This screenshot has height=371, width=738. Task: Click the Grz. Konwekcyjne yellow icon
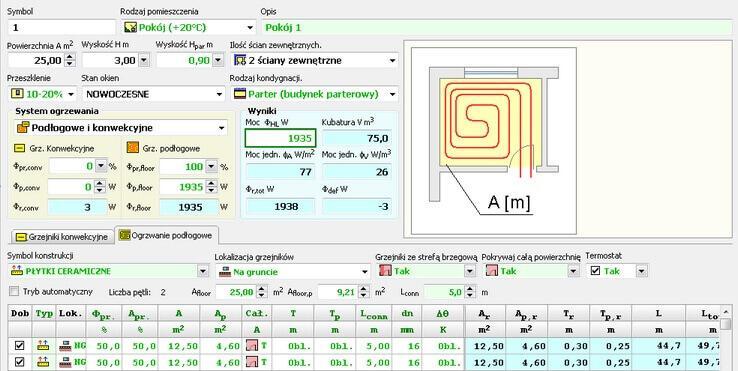pyautogui.click(x=19, y=148)
